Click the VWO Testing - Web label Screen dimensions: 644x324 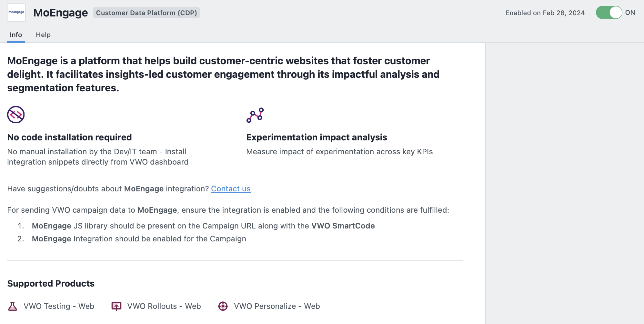[59, 306]
